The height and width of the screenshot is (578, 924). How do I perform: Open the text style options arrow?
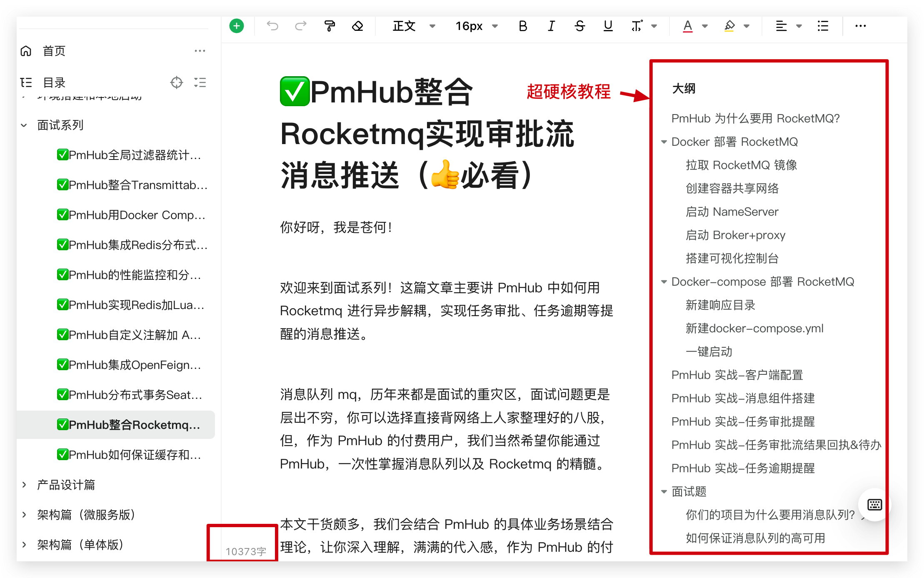(x=654, y=26)
